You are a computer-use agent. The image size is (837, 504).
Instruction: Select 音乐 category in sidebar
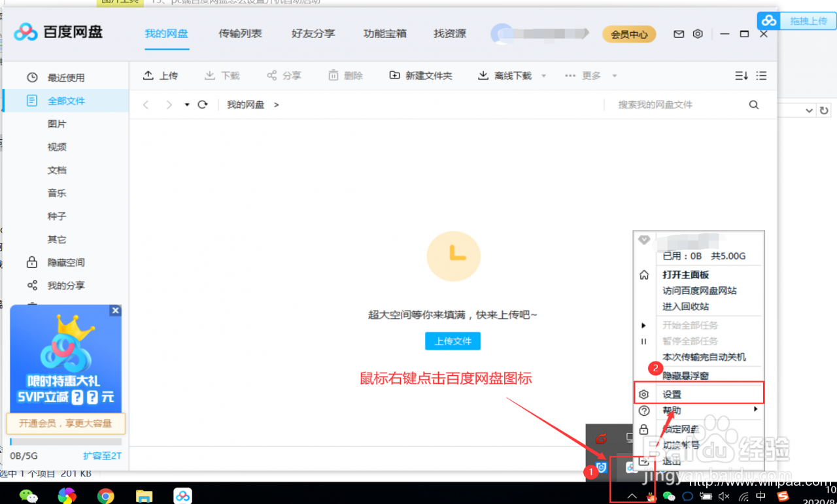click(57, 193)
